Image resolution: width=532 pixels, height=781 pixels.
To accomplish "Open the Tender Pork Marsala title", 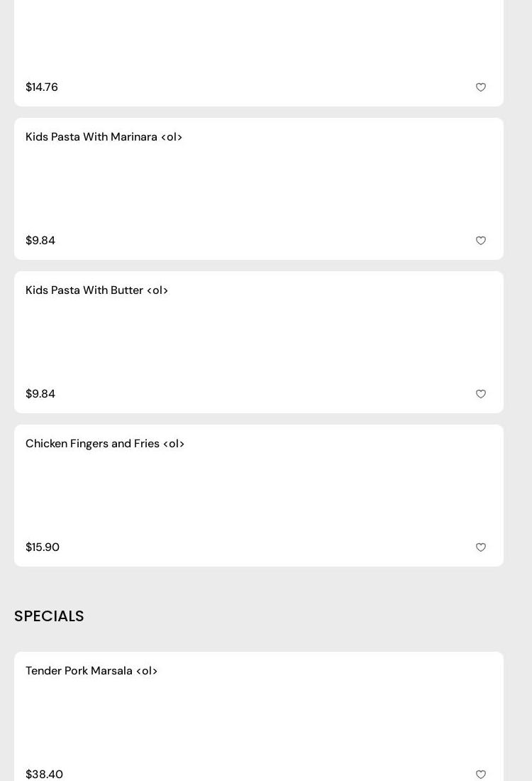I will click(x=92, y=671).
